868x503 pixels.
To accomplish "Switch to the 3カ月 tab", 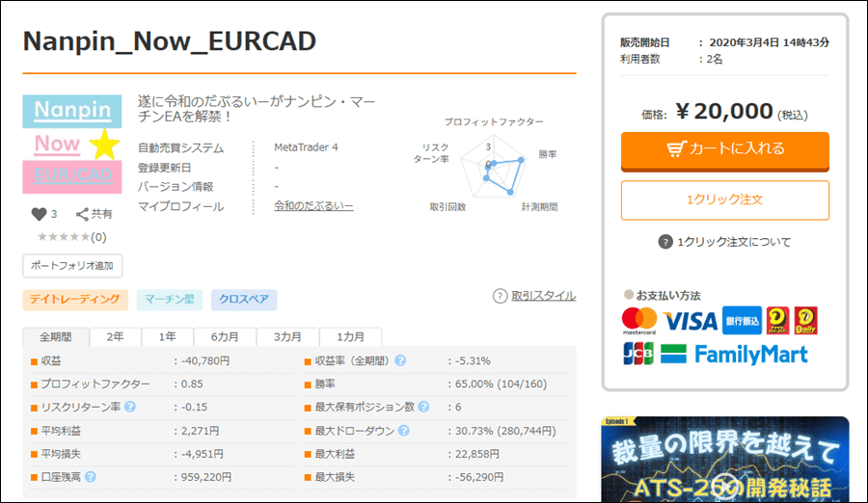I will pyautogui.click(x=287, y=336).
